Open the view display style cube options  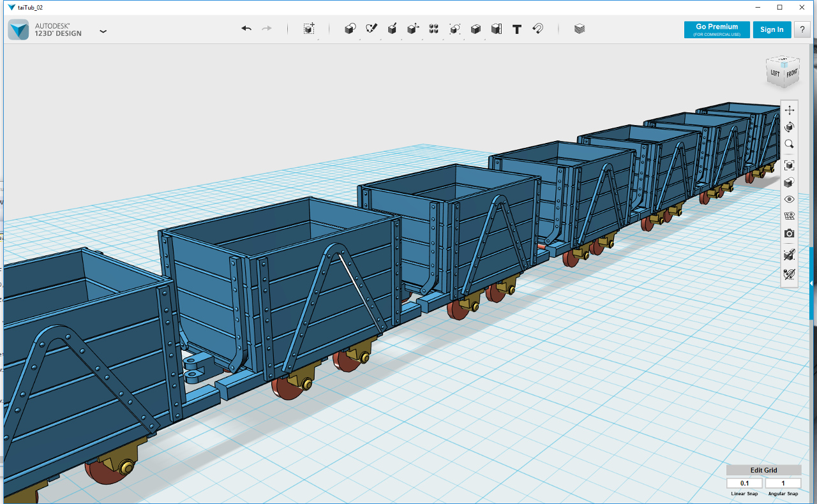point(790,182)
